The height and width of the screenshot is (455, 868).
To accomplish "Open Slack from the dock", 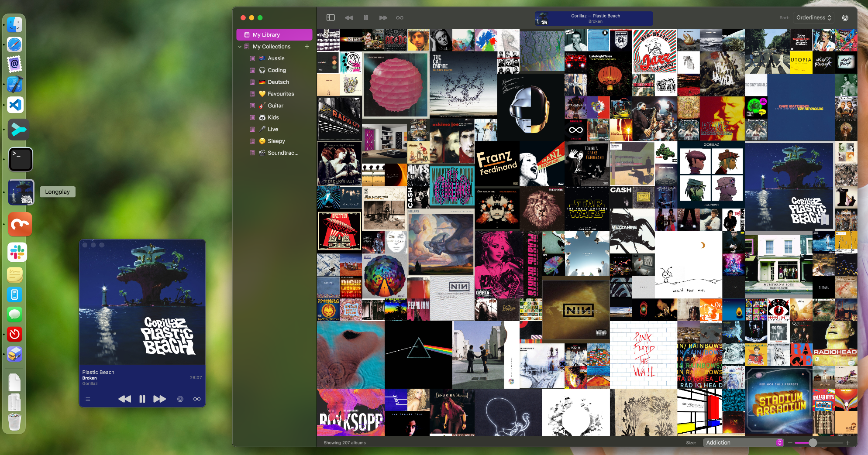I will click(x=17, y=252).
